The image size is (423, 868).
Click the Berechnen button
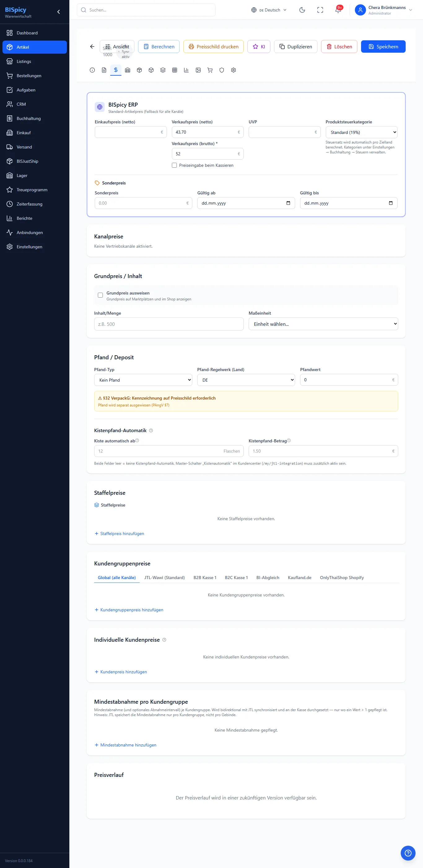tap(159, 46)
